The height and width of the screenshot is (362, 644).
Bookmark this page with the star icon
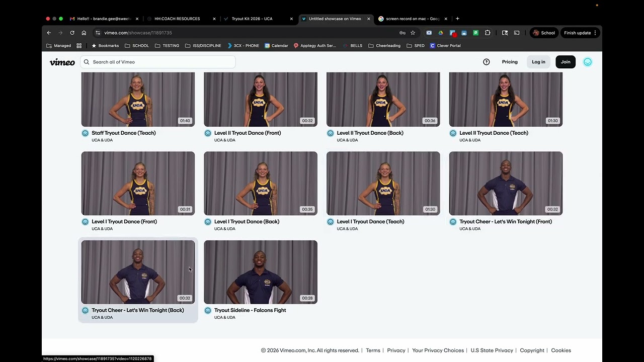click(x=413, y=33)
